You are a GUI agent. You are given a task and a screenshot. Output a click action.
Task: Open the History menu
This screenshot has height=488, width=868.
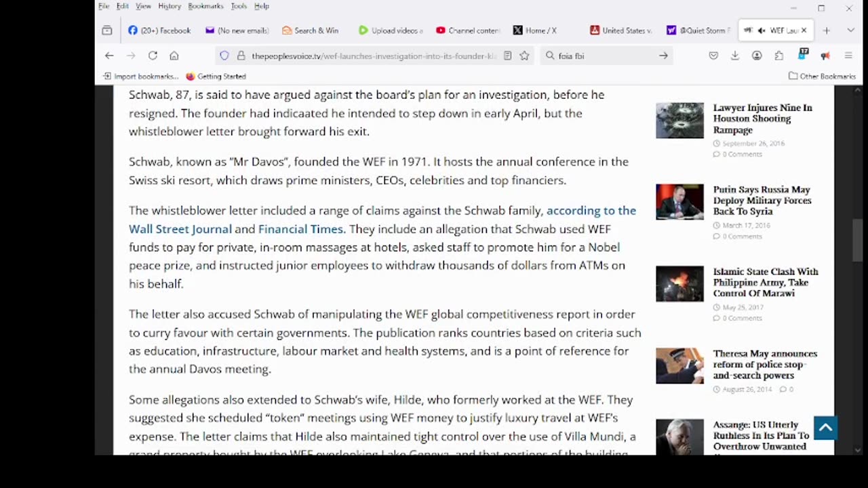click(x=170, y=6)
